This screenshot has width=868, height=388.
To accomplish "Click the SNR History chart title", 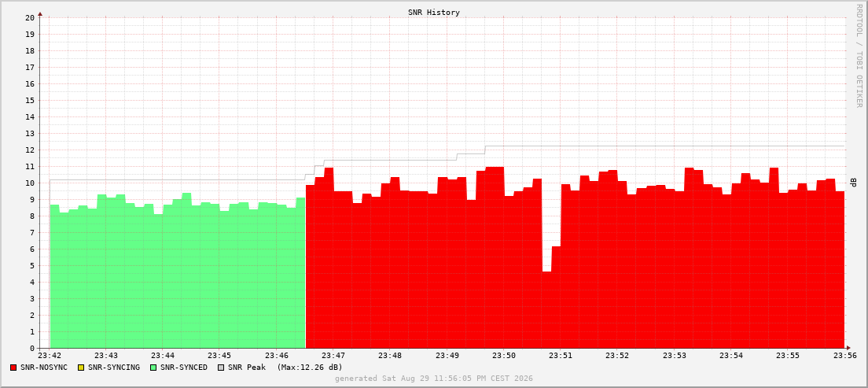I will pos(433,12).
